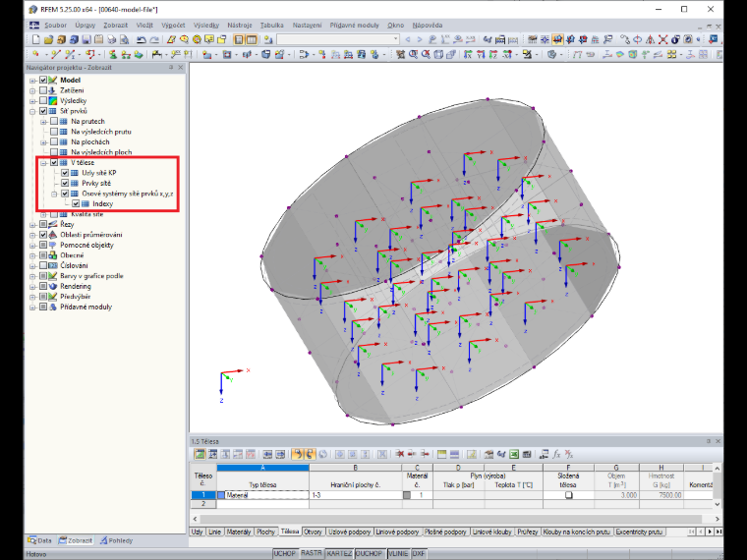Click the Redo arrow icon
Viewport: 747px width, 560px height.
tap(154, 39)
